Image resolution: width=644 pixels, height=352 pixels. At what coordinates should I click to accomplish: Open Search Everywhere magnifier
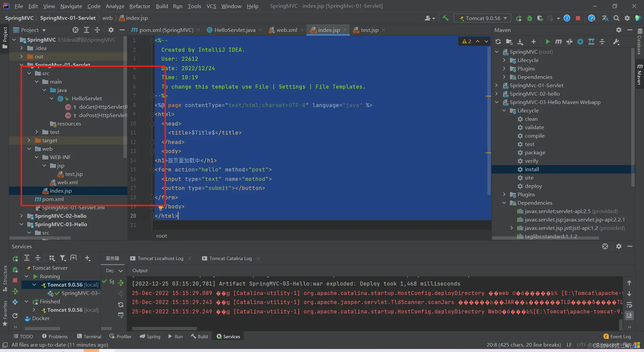(616, 18)
